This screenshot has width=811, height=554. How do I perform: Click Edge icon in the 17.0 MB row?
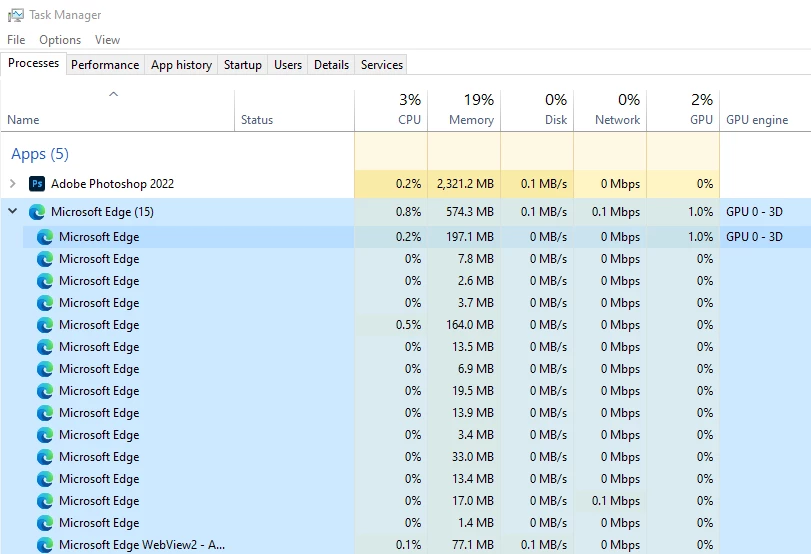click(x=45, y=501)
